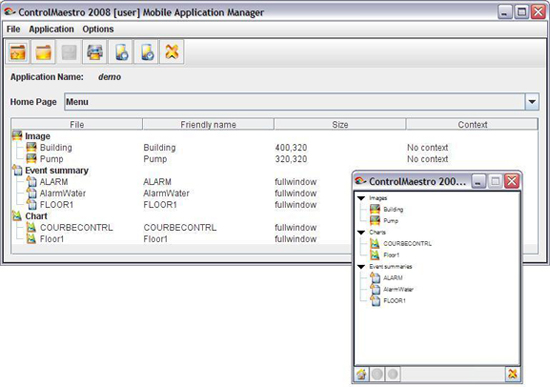
Task: Click the 400,320 size cell
Action: point(291,147)
